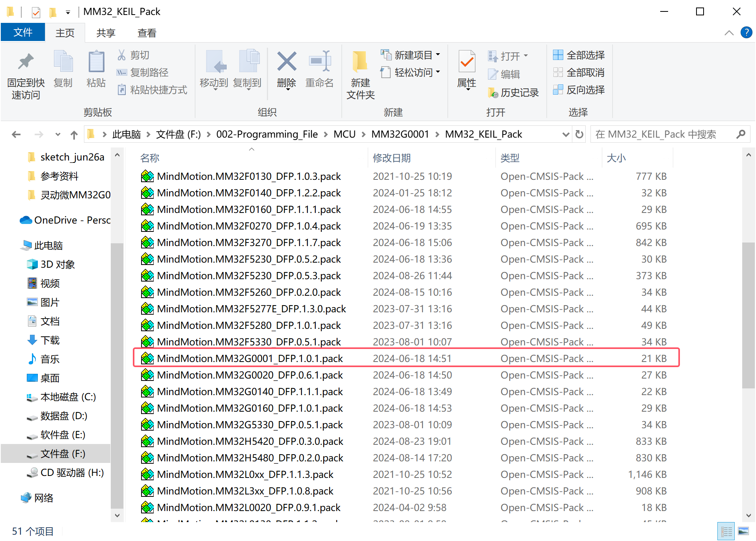
Task: Open the File (文件) menu
Action: (23, 32)
